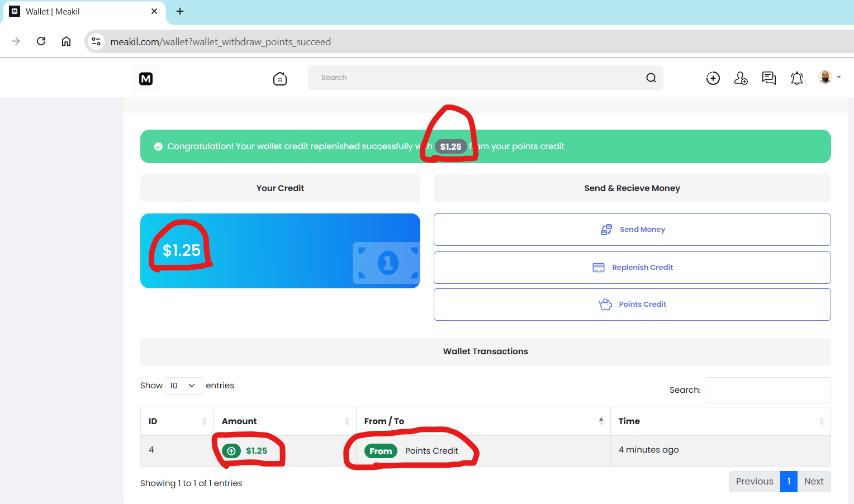Open the Points Credit button
Viewport: 854px width, 504px height.
click(632, 305)
